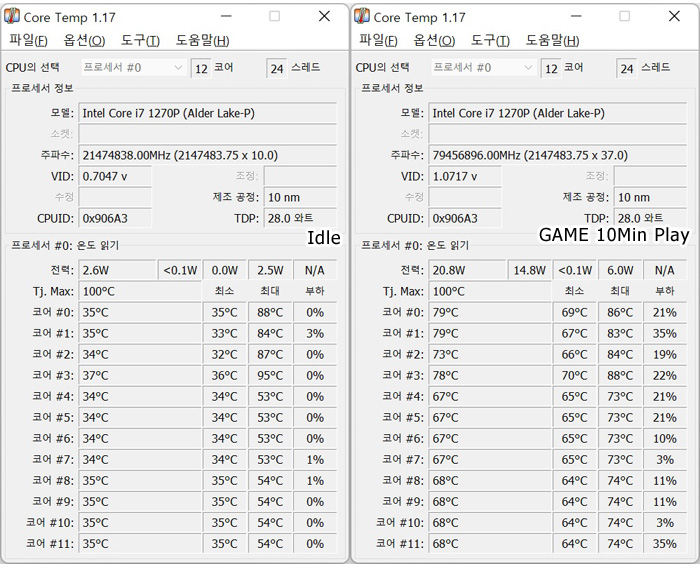Click 코어 #2 min 32°C in left window
This screenshot has width=700, height=568.
tap(225, 355)
